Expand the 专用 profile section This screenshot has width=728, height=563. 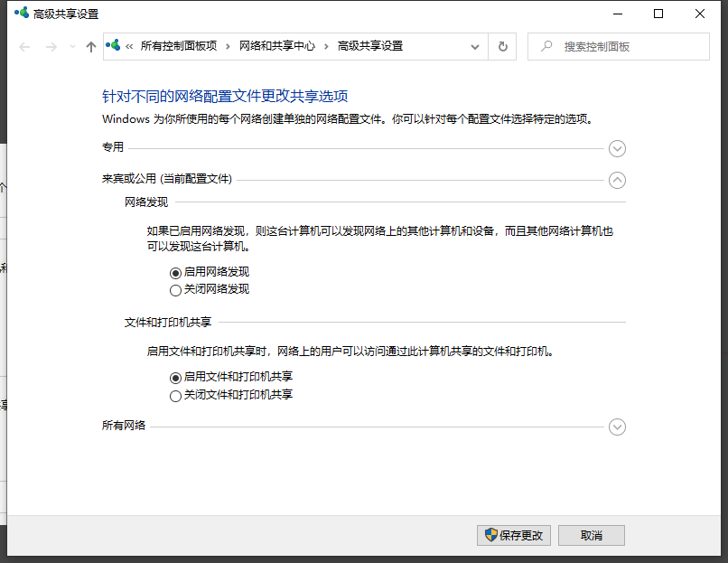(x=617, y=148)
